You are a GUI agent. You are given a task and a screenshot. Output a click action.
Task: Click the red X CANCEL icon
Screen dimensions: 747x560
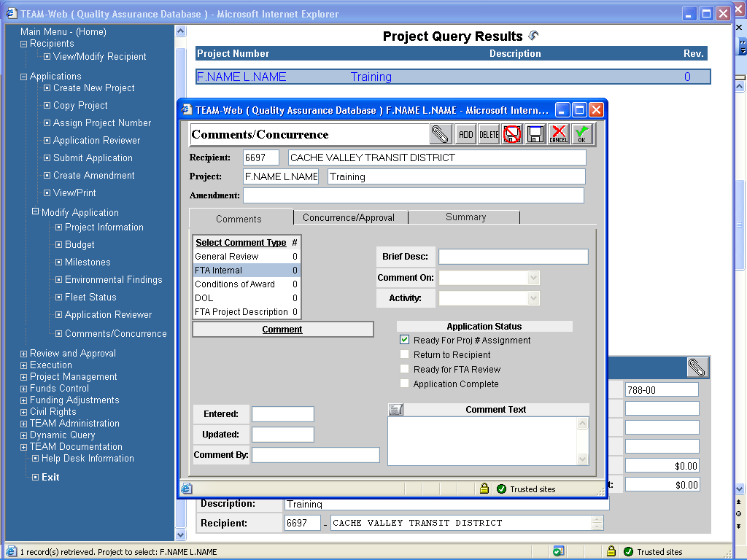tap(559, 134)
